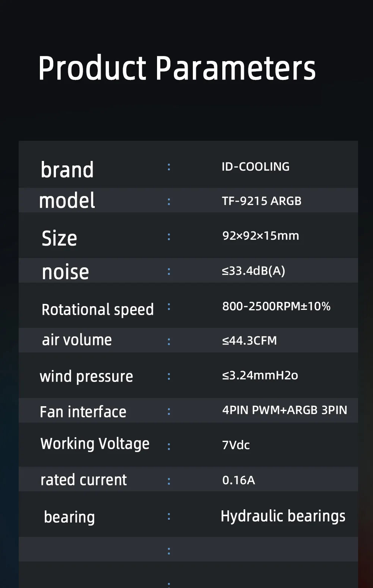Click the Hydraulic bearings value
The image size is (373, 588).
point(283,516)
